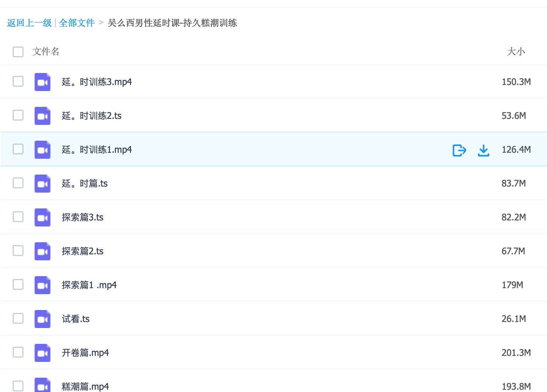Click the video icon for 糕潮篇.mp4
This screenshot has height=392, width=547.
click(43, 385)
